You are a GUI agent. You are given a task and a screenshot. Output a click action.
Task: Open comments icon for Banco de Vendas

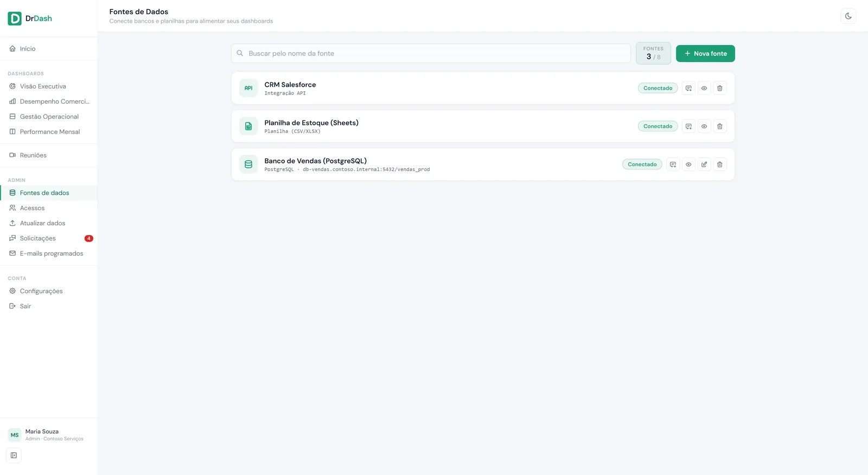click(673, 164)
